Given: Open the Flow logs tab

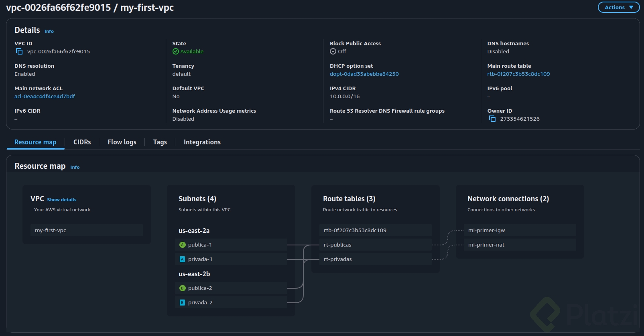Looking at the screenshot, I should (x=122, y=142).
